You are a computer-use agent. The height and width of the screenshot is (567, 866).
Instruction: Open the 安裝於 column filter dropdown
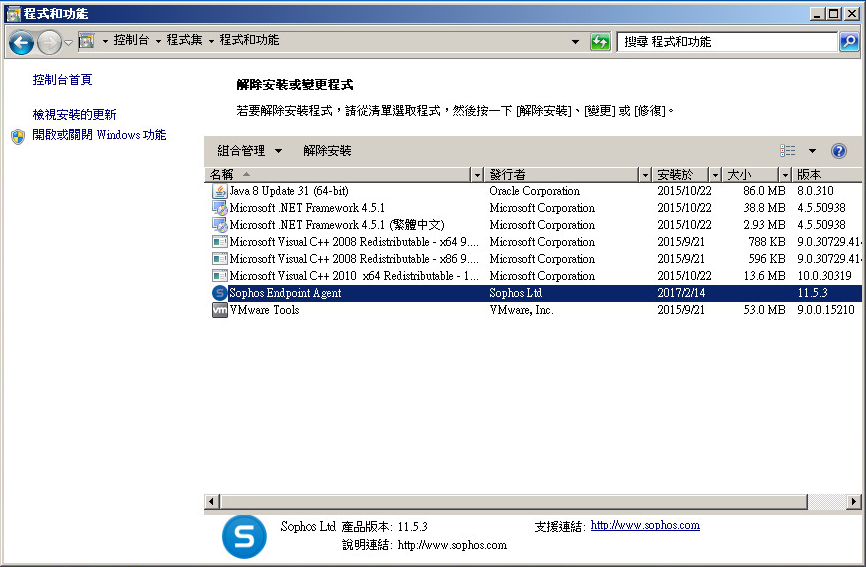[x=716, y=175]
